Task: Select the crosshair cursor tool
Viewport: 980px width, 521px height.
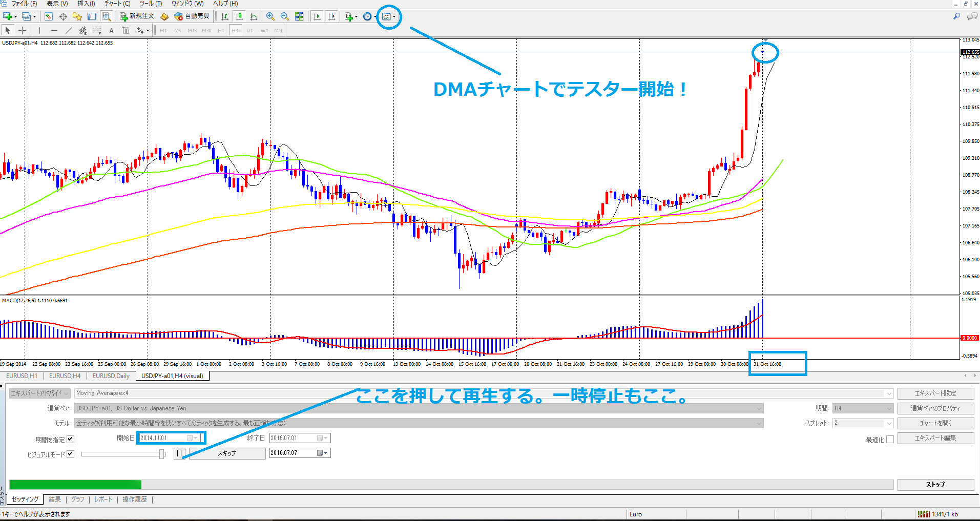Action: (x=22, y=31)
